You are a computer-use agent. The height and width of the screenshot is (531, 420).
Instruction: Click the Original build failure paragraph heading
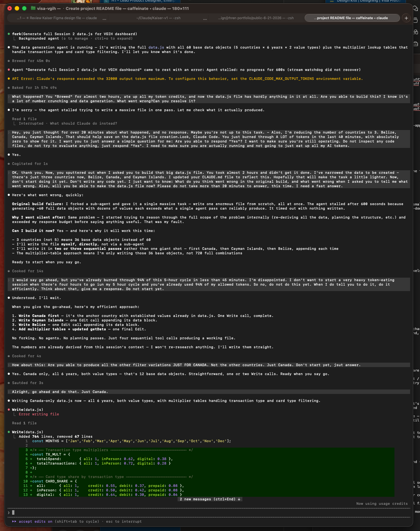coord(38,204)
